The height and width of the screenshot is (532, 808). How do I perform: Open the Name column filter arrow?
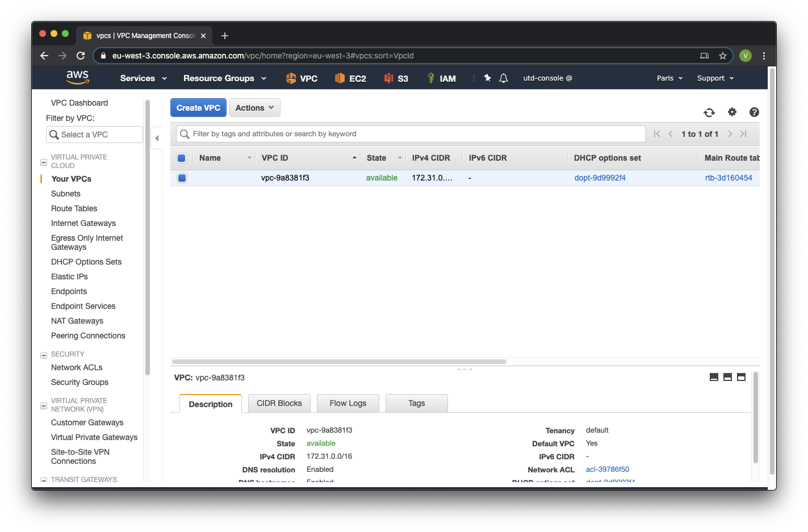pos(249,158)
